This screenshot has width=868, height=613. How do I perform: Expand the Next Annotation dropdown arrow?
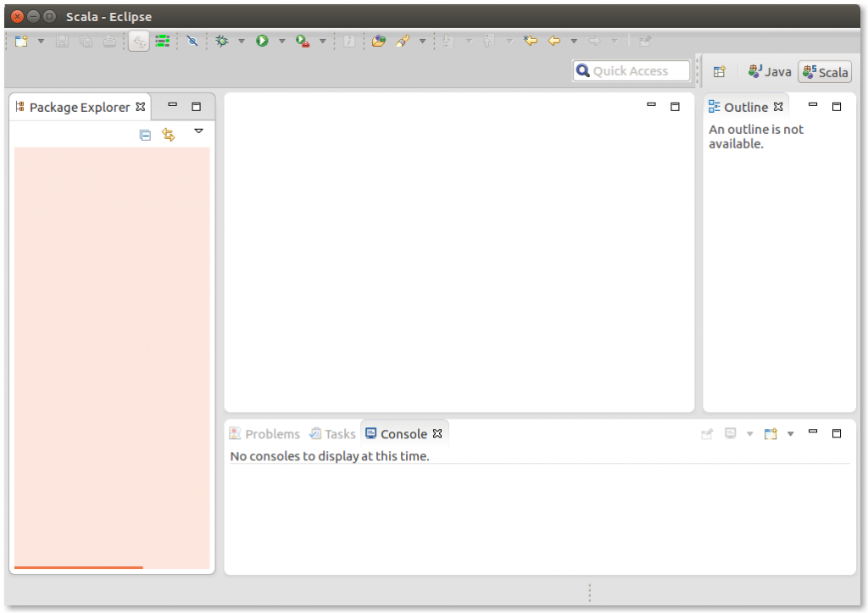tap(469, 41)
